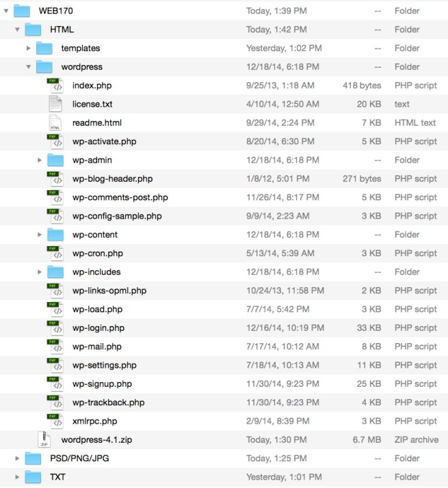Click the WEB170 folder icon
Image resolution: width=448 pixels, height=488 pixels.
coord(22,11)
